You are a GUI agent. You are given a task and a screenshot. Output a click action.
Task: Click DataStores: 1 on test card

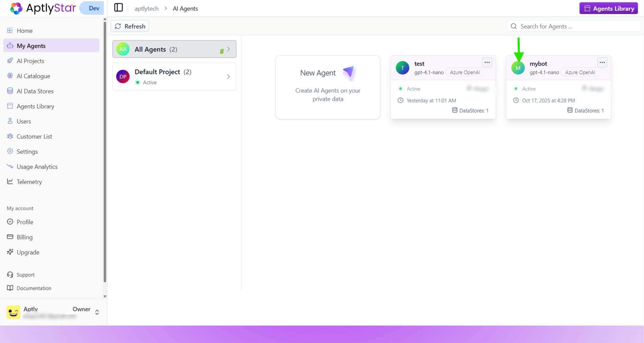pos(470,110)
